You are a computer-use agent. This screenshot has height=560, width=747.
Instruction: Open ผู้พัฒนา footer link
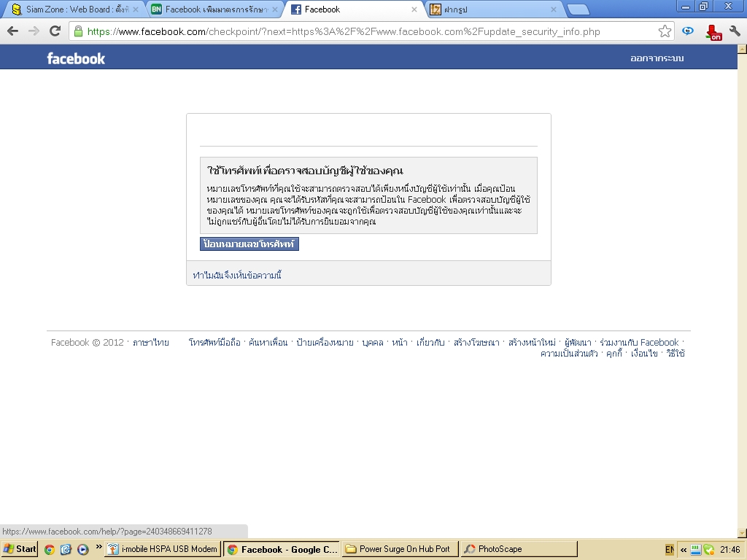[578, 343]
